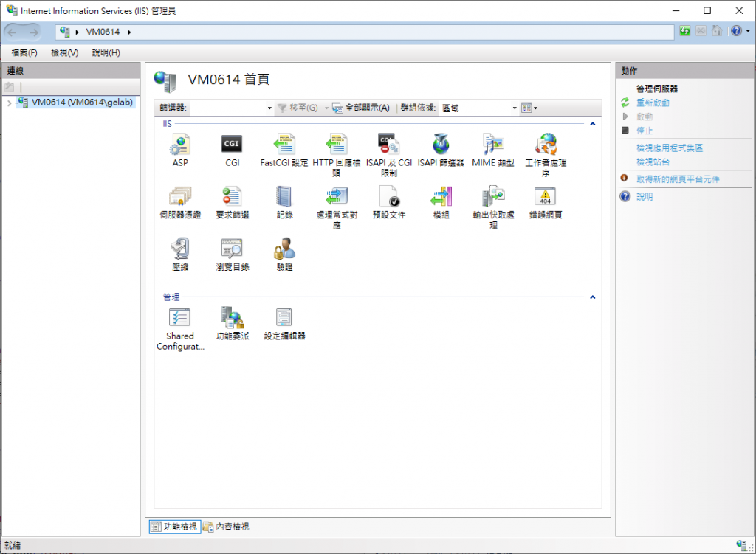Viewport: 756px width, 554px height.
Task: Click the refresh page toolbar icon
Action: pos(684,31)
